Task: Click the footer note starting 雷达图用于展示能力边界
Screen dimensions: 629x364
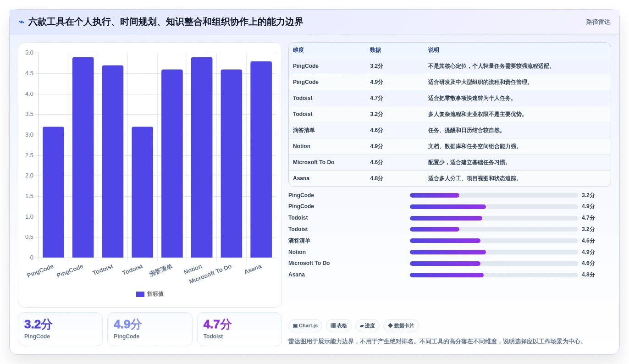Action: pyautogui.click(x=437, y=342)
